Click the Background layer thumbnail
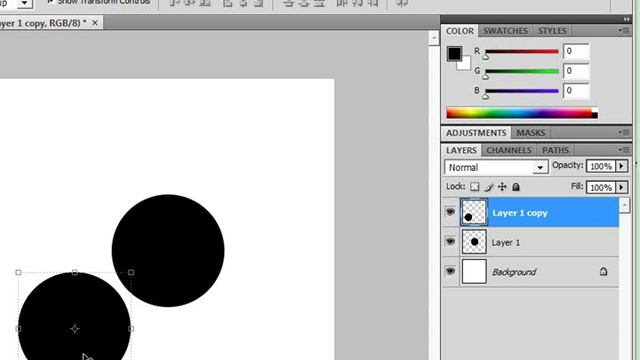Viewport: 640px width, 360px height. click(x=474, y=271)
